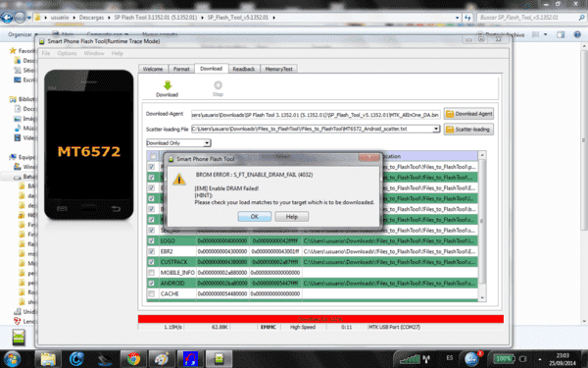The width and height of the screenshot is (588, 368).
Task: Click the green Download arrow icon
Action: 168,85
